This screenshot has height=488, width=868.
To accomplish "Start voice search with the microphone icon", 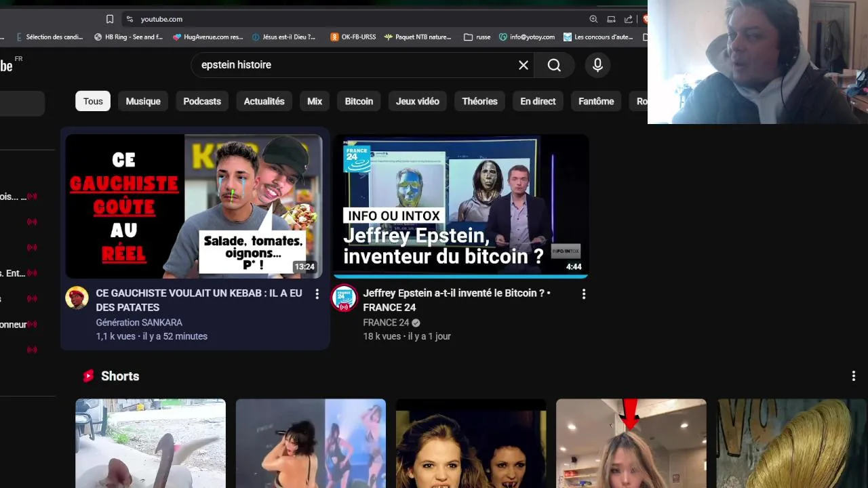I will pos(597,65).
